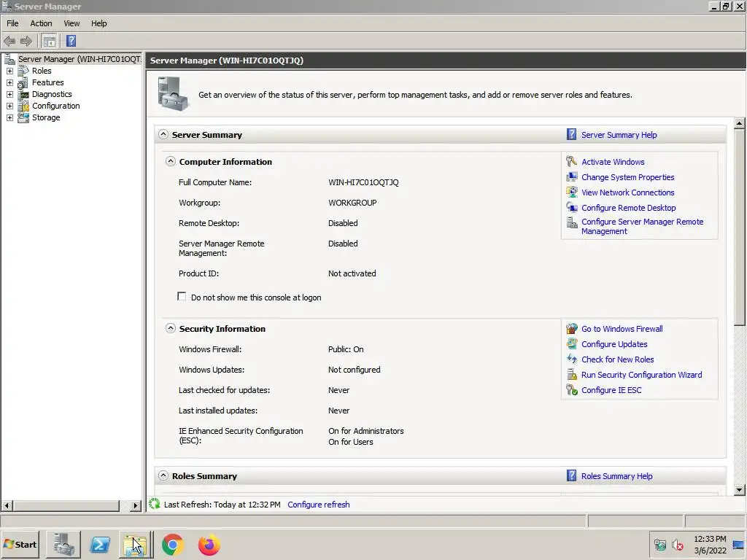This screenshot has height=560, width=747.
Task: Click the Security Configuration Wizard icon
Action: click(x=571, y=374)
